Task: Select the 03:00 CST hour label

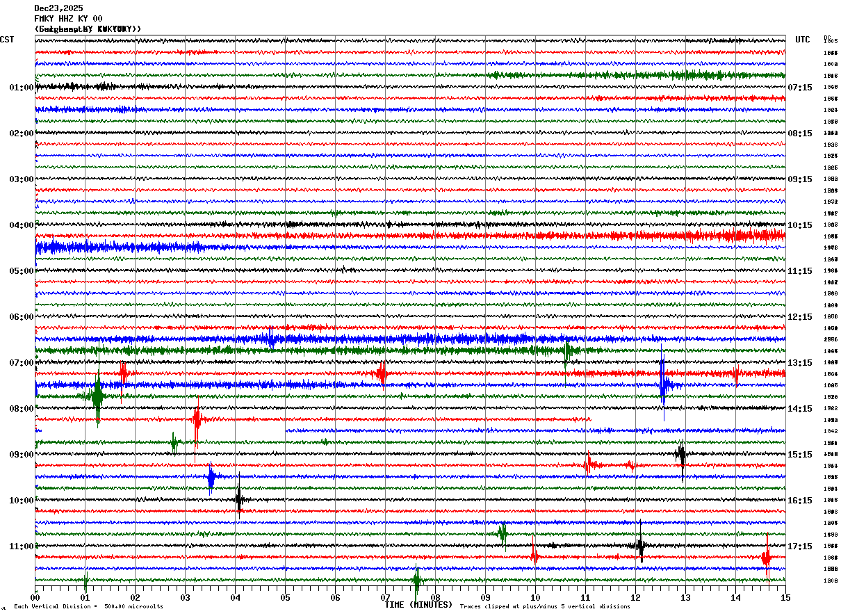Action: pyautogui.click(x=22, y=179)
